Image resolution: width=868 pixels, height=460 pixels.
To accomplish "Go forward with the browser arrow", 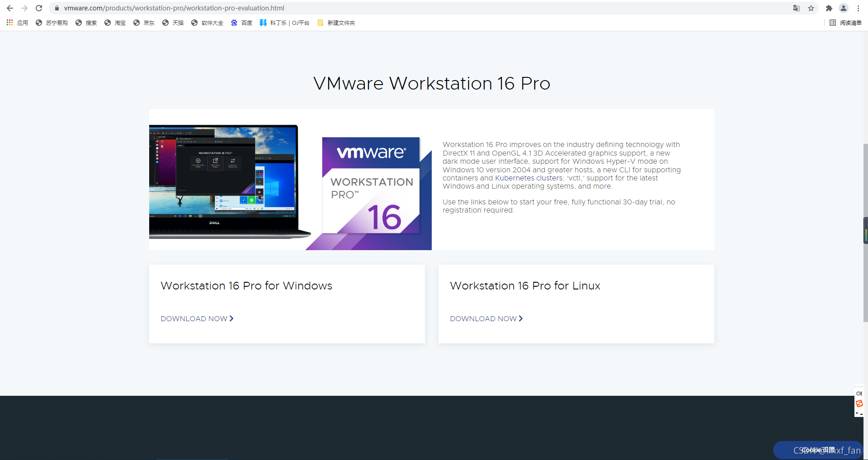I will click(24, 8).
